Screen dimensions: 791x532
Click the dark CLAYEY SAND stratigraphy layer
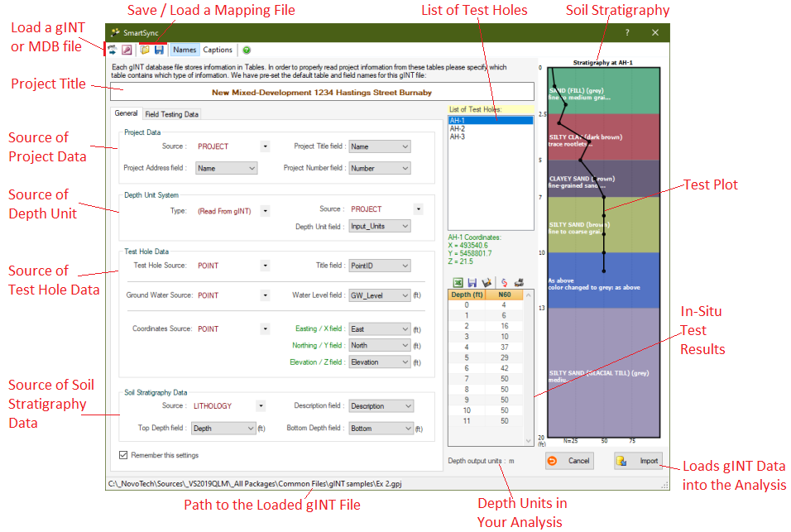pyautogui.click(x=604, y=178)
